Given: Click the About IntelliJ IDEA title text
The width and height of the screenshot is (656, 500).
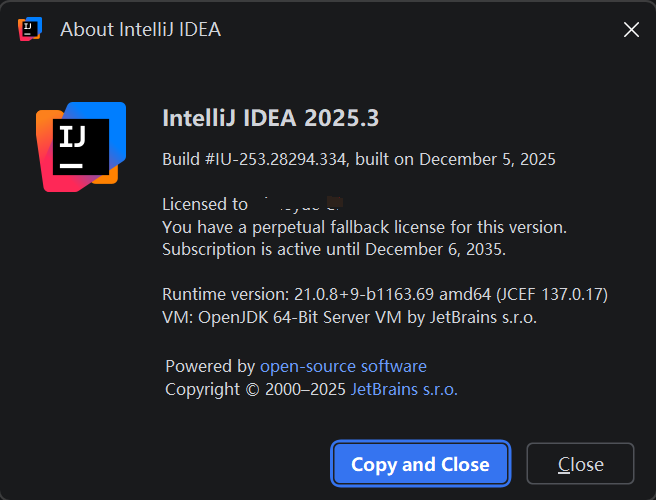Looking at the screenshot, I should [141, 29].
